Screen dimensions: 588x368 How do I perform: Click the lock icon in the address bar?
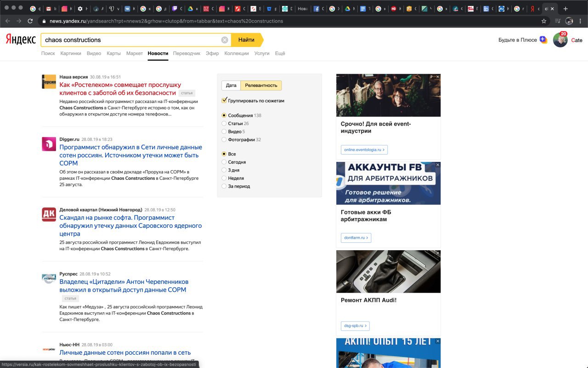[x=44, y=21]
